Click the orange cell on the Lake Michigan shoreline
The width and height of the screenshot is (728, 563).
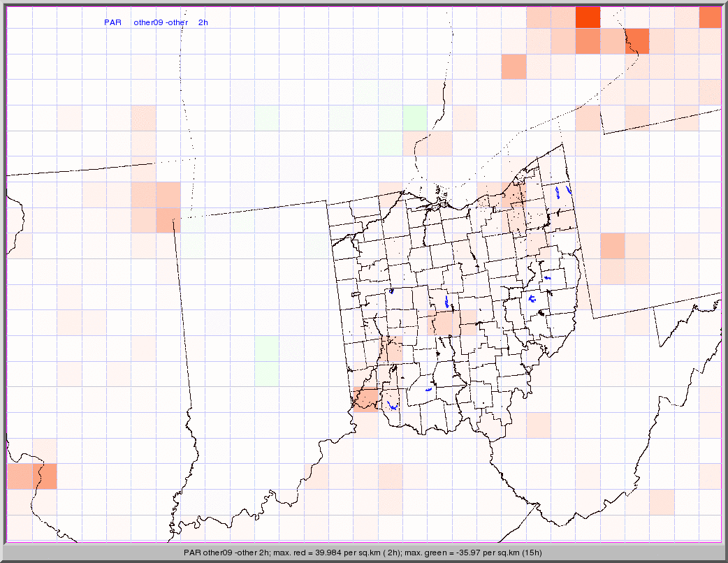167,219
